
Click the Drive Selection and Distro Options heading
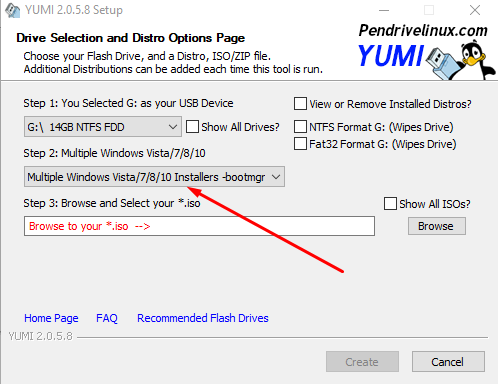(x=131, y=38)
